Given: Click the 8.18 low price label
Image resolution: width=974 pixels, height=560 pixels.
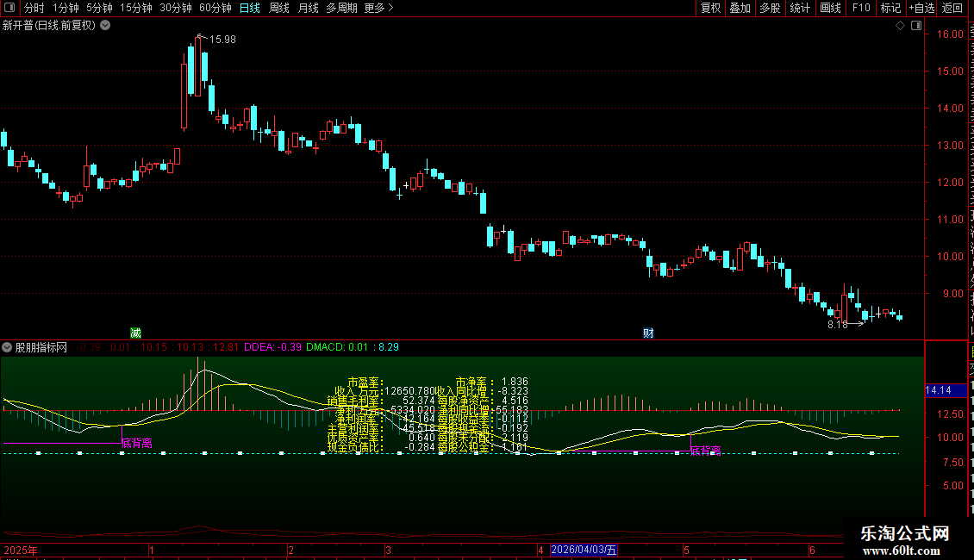Looking at the screenshot, I should point(837,325).
